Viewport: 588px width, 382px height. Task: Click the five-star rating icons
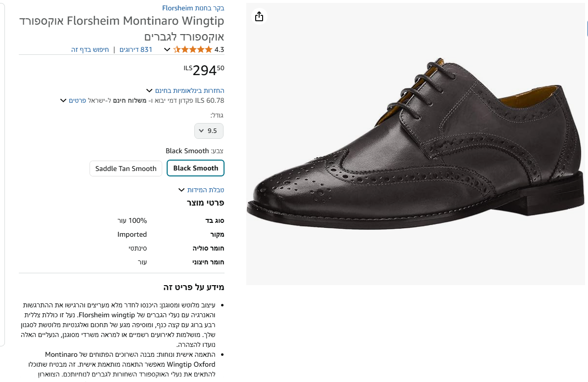point(193,49)
